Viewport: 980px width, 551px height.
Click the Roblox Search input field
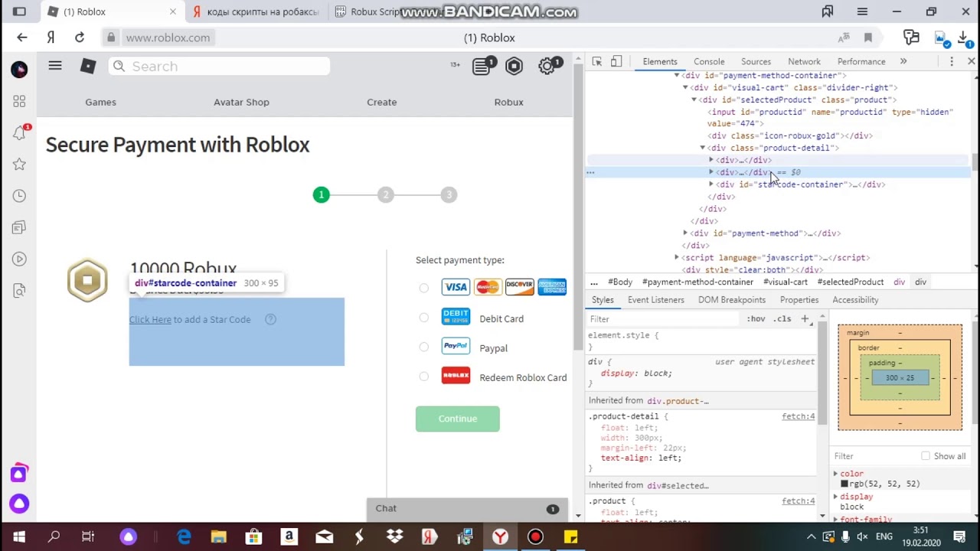click(219, 67)
